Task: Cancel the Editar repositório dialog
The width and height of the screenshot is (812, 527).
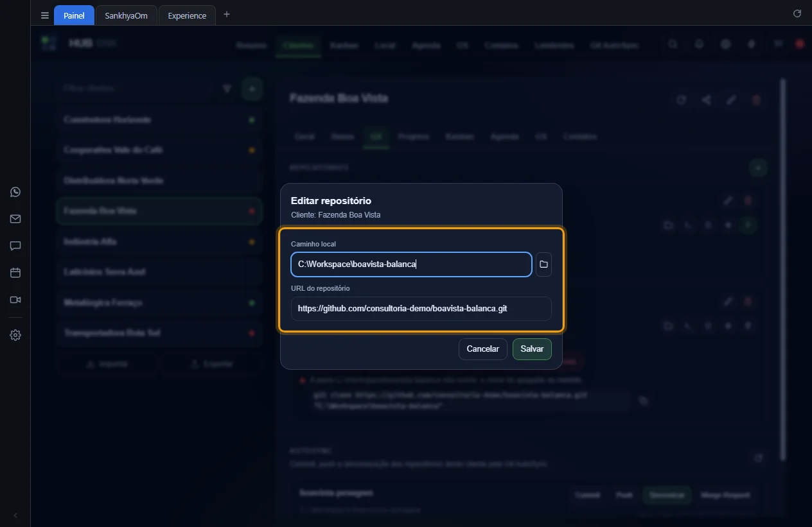Action: [x=482, y=349]
